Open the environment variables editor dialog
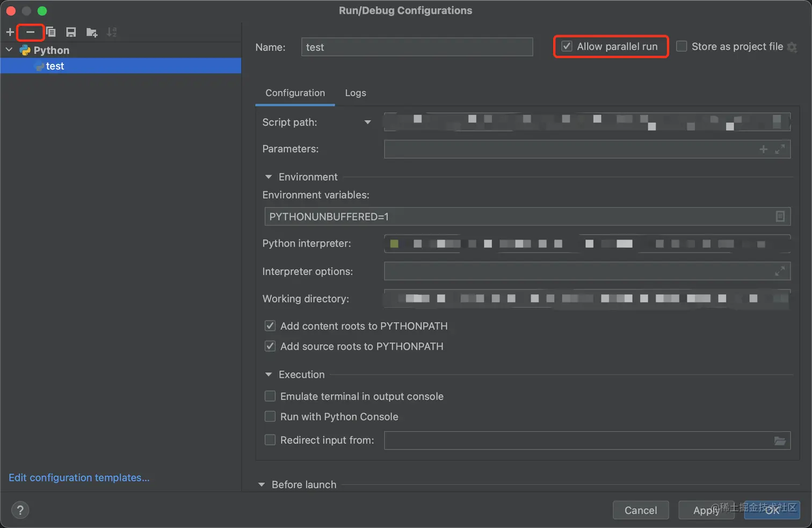 (780, 216)
